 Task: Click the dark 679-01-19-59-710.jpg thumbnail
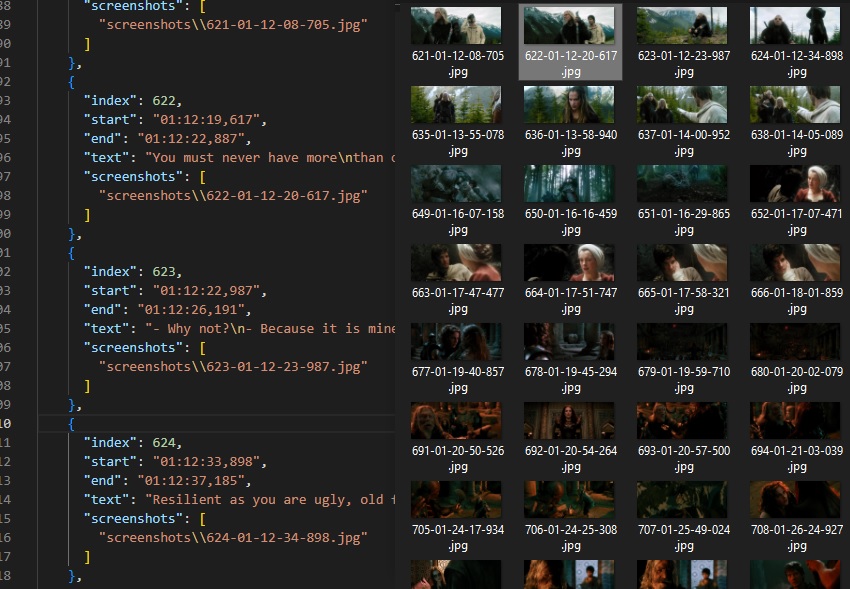coord(682,342)
